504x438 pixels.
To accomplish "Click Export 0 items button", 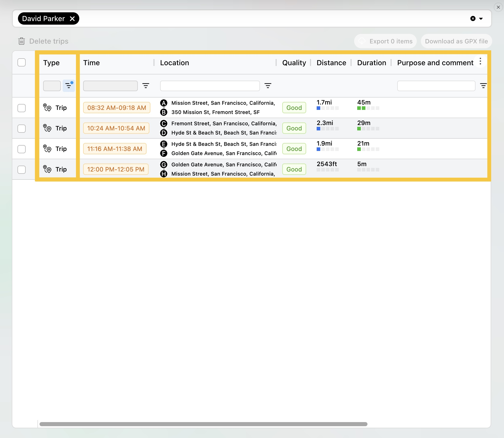I will [x=385, y=41].
